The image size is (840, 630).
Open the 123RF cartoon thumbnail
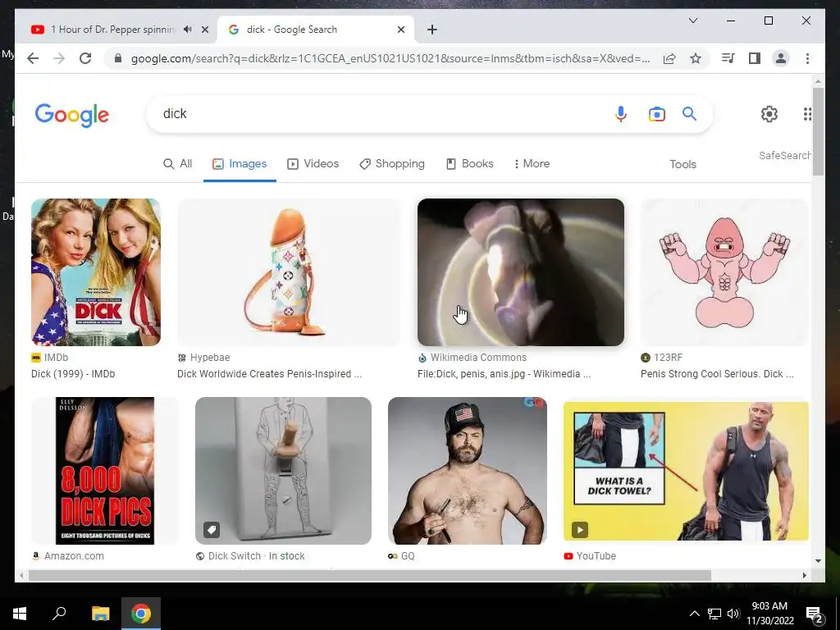(724, 272)
